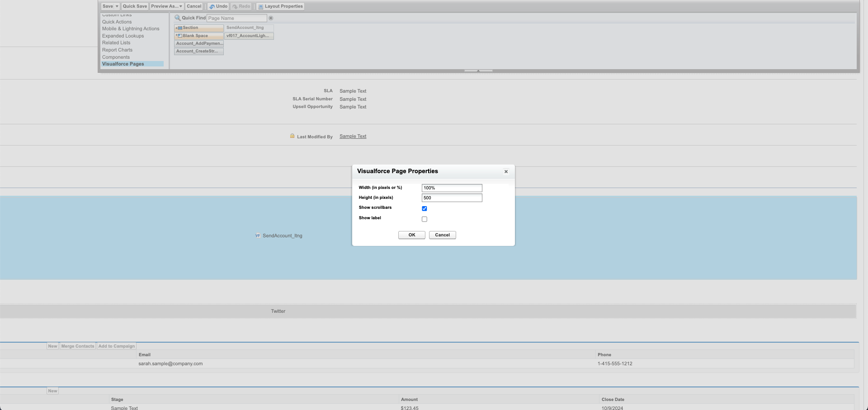Image resolution: width=868 pixels, height=410 pixels.
Task: Click the Close Date column header
Action: coord(613,400)
